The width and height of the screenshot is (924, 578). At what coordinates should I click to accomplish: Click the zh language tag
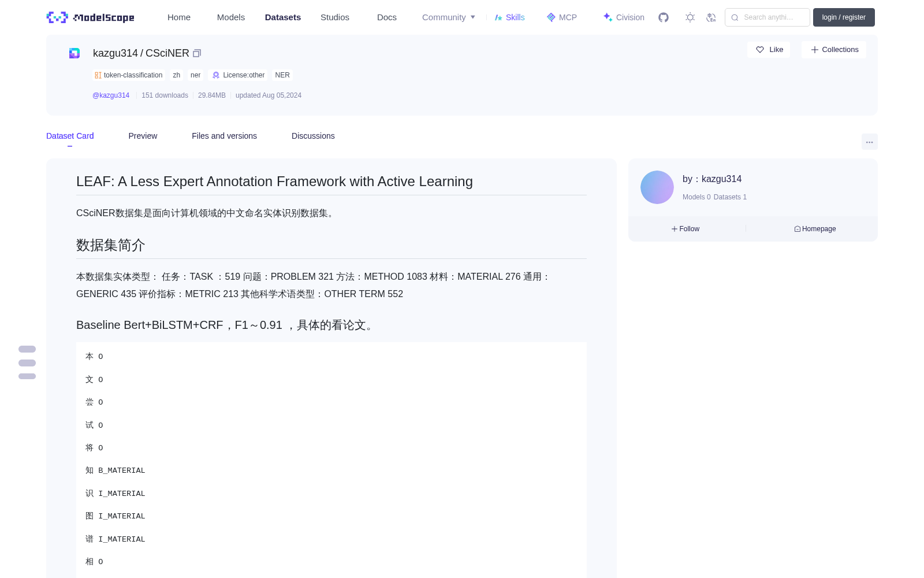pos(177,75)
